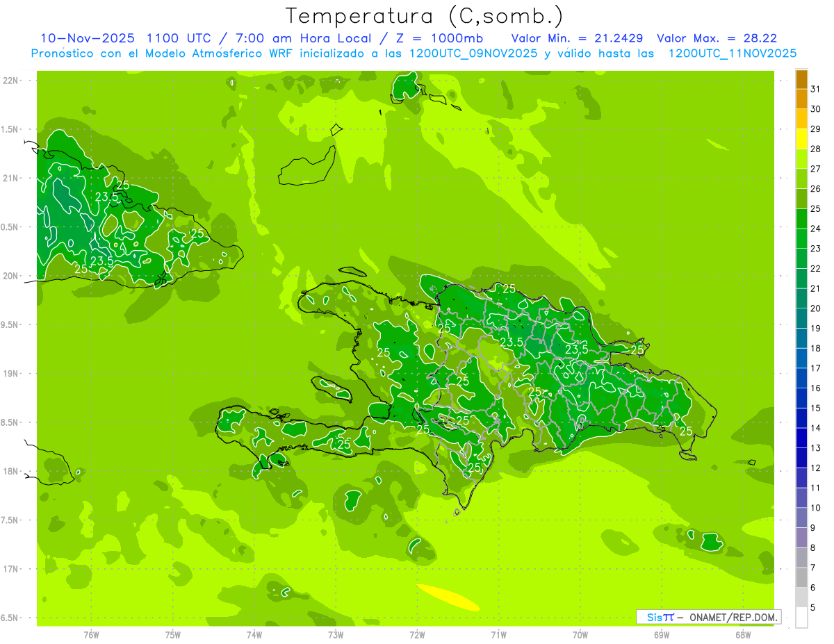Click the yellow legend swatch between 28 and 29
The height and width of the screenshot is (644, 834).
click(x=801, y=139)
